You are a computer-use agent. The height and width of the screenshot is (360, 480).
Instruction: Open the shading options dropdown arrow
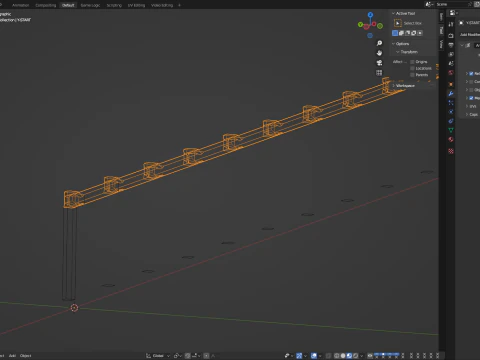[362, 356]
